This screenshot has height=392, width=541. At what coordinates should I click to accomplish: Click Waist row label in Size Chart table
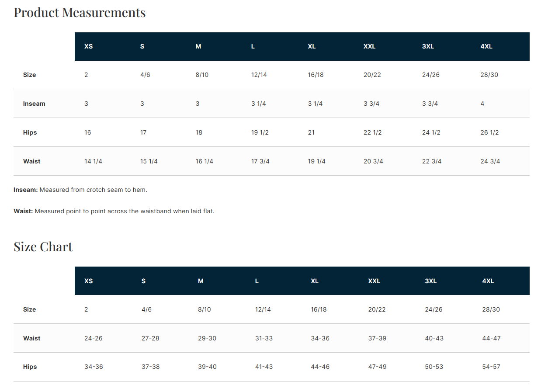pyautogui.click(x=31, y=338)
